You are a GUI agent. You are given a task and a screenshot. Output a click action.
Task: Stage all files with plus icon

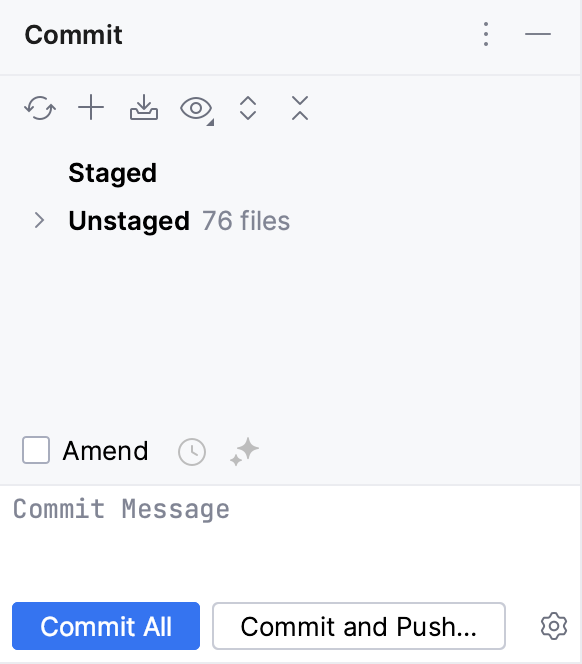point(91,108)
